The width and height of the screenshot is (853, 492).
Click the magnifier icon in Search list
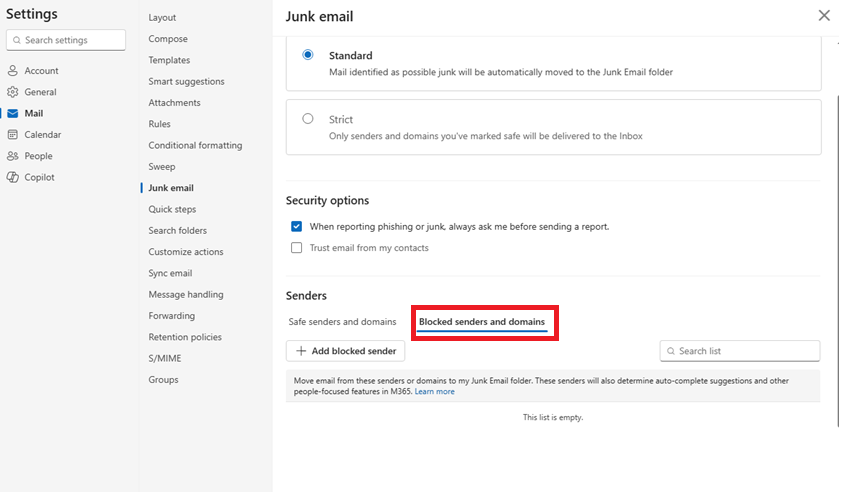point(671,351)
